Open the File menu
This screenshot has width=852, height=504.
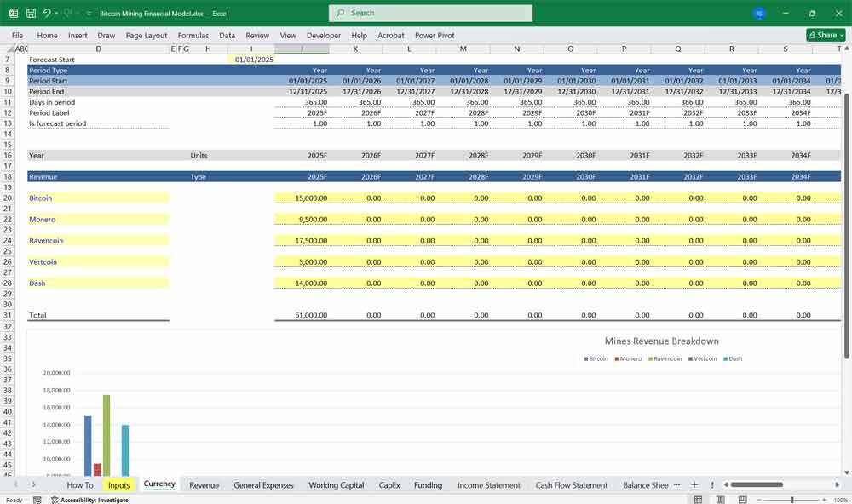(x=17, y=35)
